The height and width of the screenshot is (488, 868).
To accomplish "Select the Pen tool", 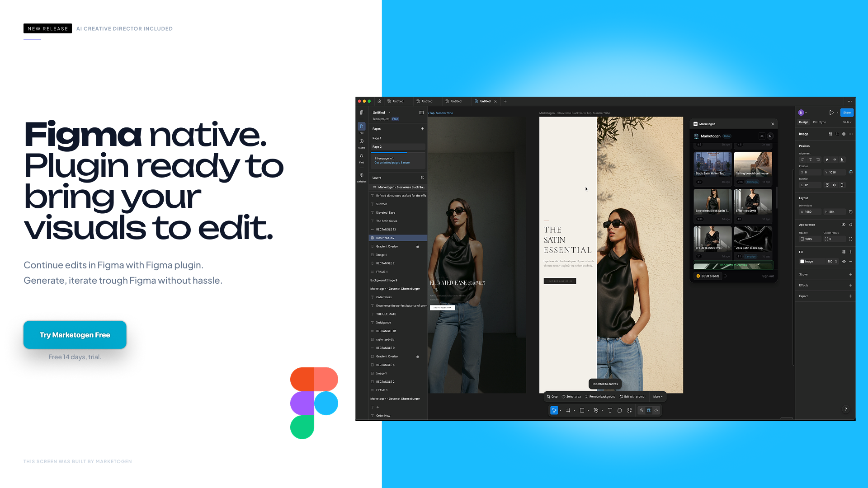I will pyautogui.click(x=596, y=410).
